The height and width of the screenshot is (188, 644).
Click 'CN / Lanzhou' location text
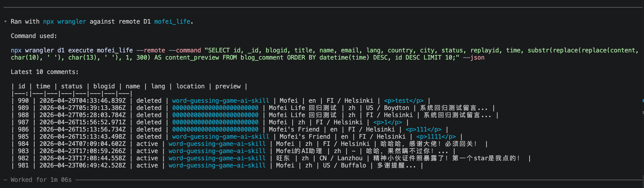pyautogui.click(x=341, y=158)
